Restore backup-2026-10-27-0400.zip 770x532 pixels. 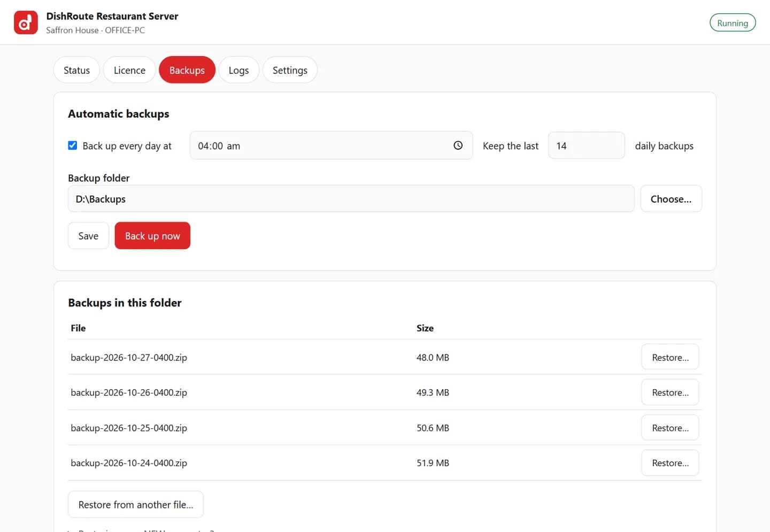670,357
